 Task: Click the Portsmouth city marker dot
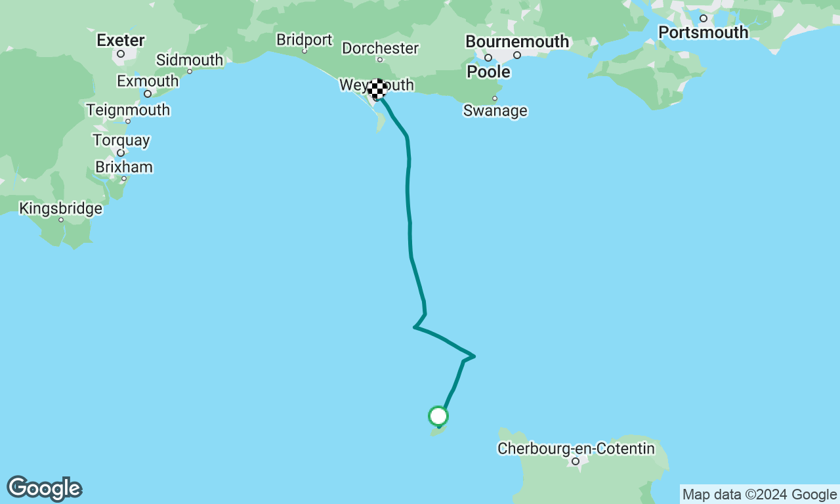(x=703, y=18)
